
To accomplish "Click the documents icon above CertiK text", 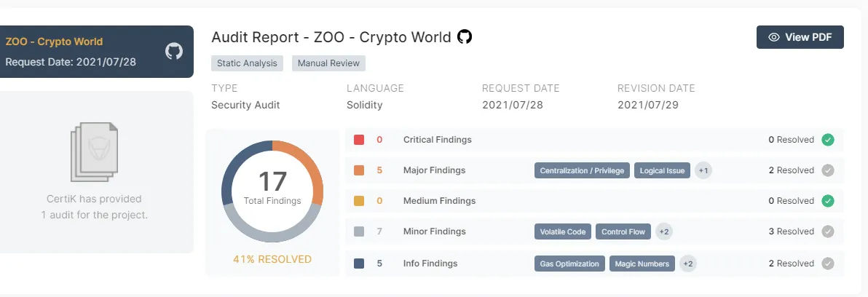I will pyautogui.click(x=94, y=151).
